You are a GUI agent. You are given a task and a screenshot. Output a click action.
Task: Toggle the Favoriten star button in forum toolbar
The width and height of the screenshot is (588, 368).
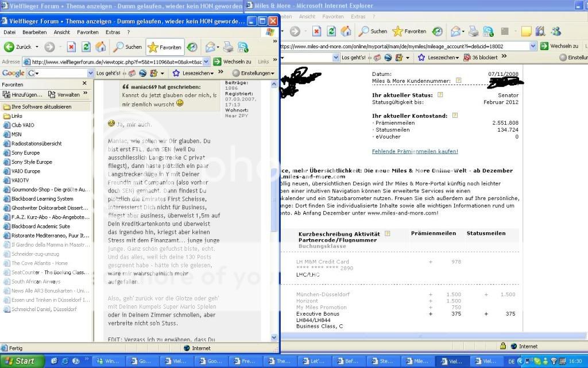point(165,47)
